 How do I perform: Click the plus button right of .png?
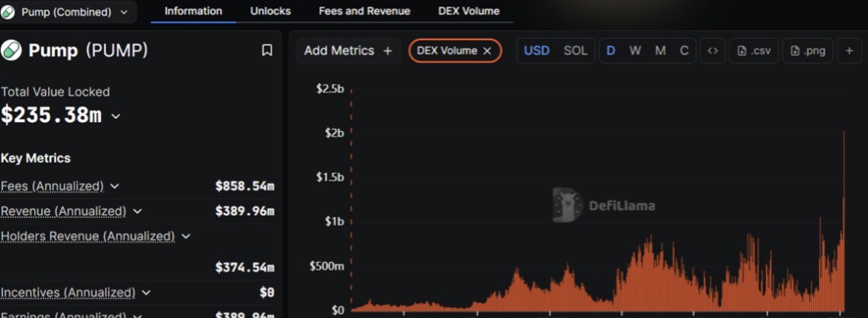(849, 51)
